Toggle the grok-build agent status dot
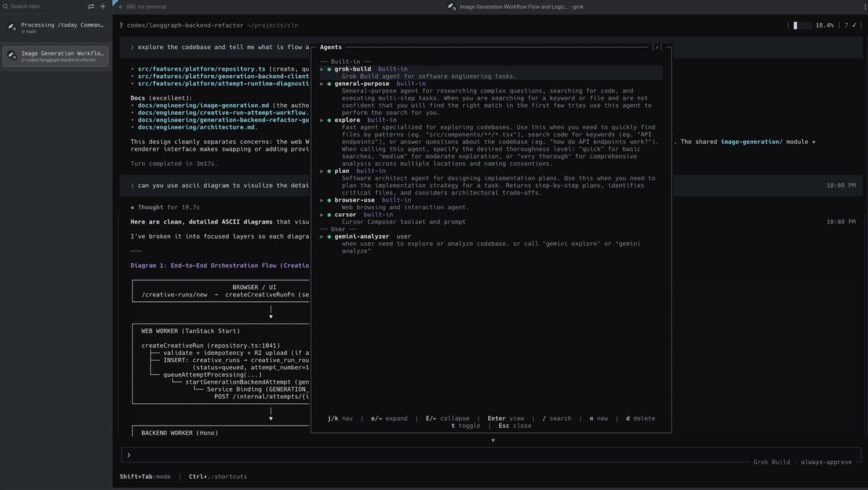This screenshot has width=868, height=490. click(x=329, y=69)
